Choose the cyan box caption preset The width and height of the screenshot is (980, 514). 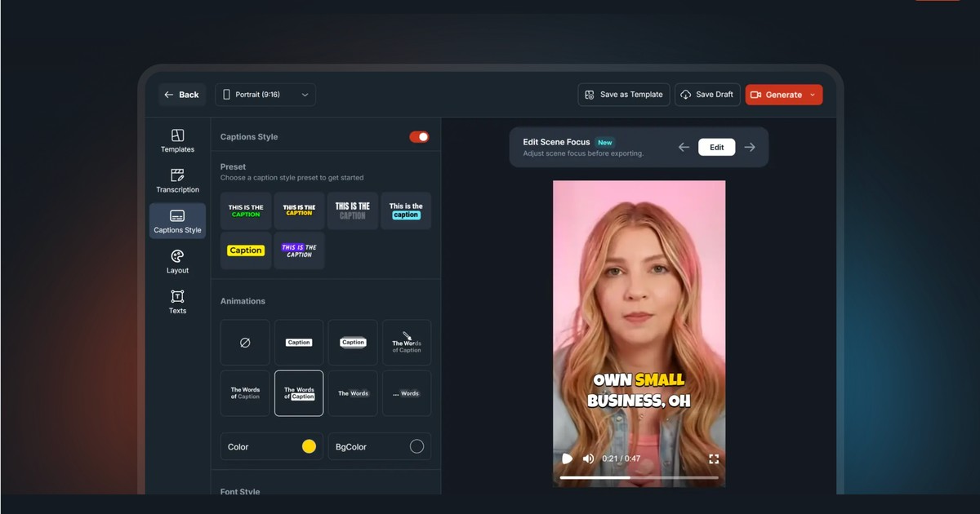406,210
